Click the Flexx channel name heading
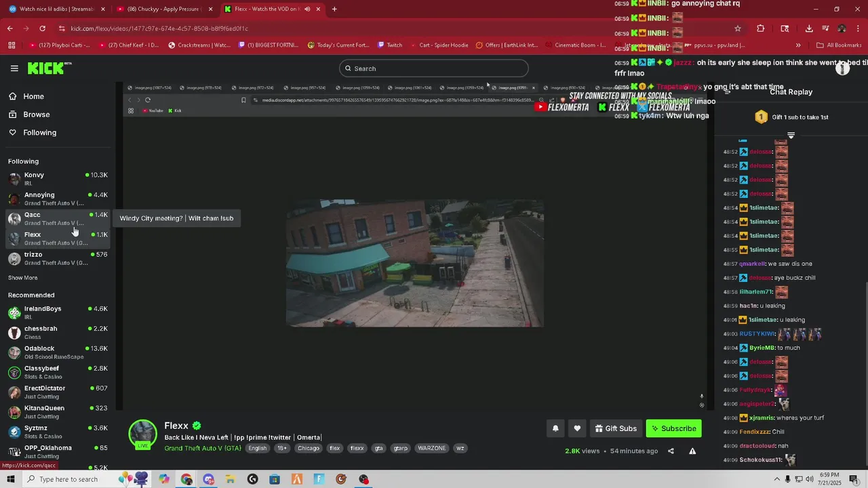Screen dimensions: 868x488 pyautogui.click(x=176, y=426)
